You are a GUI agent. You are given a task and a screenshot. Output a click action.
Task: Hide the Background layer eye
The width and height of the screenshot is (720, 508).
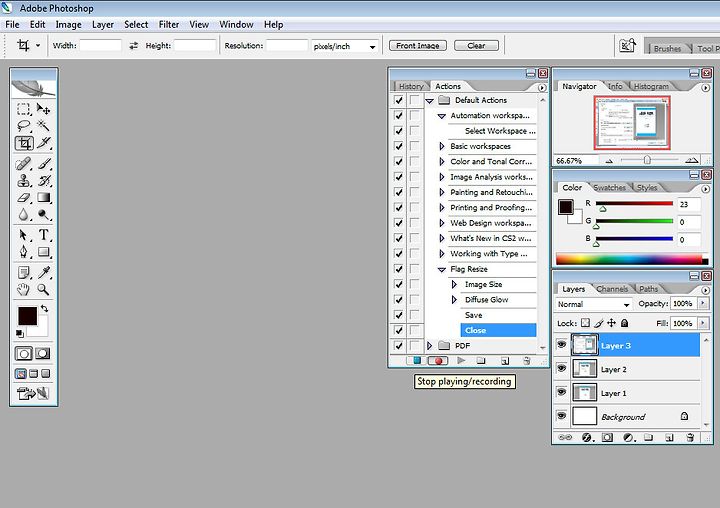pos(561,416)
